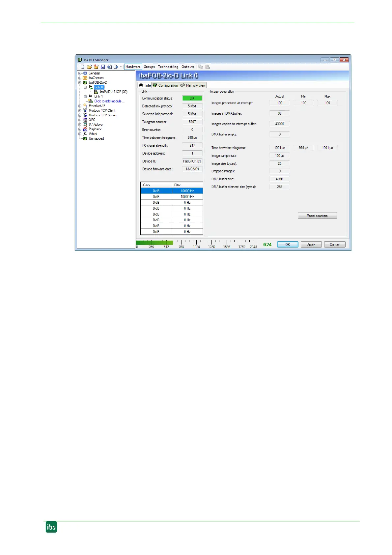Click the Filter column header

click(187, 185)
